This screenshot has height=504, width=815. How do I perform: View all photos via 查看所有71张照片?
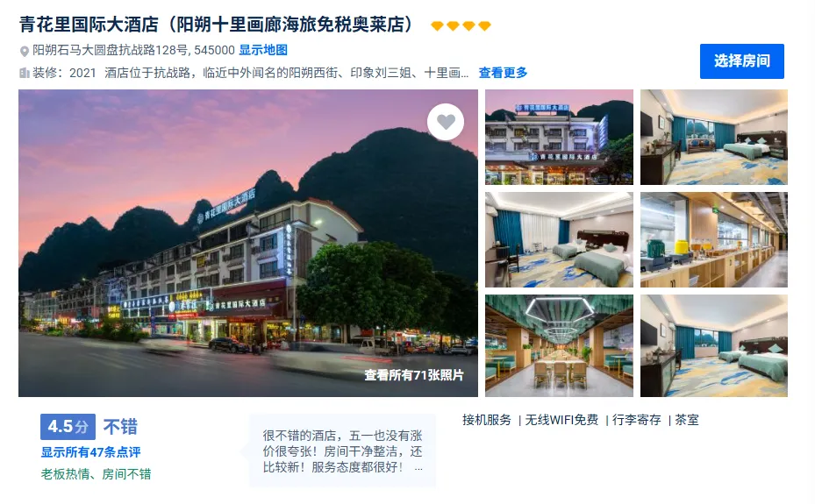414,375
